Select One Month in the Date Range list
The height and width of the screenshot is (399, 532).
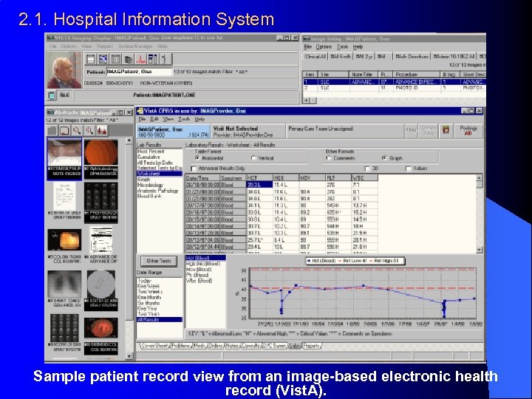(x=149, y=298)
